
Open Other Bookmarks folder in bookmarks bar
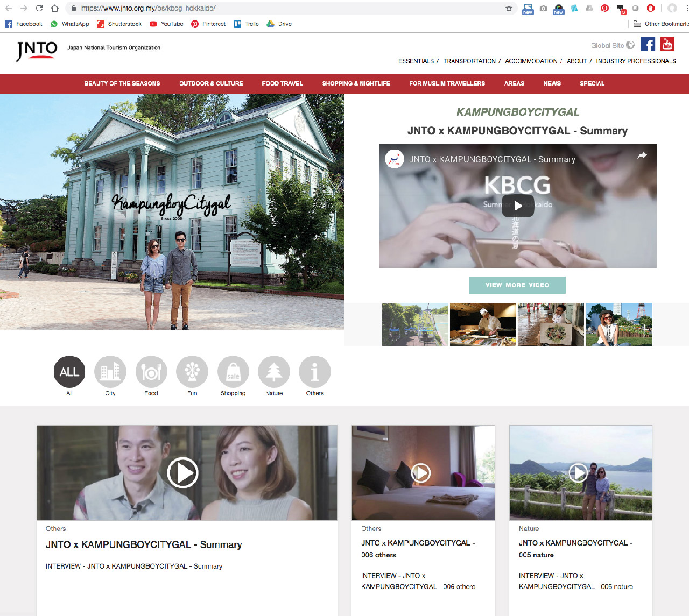661,24
